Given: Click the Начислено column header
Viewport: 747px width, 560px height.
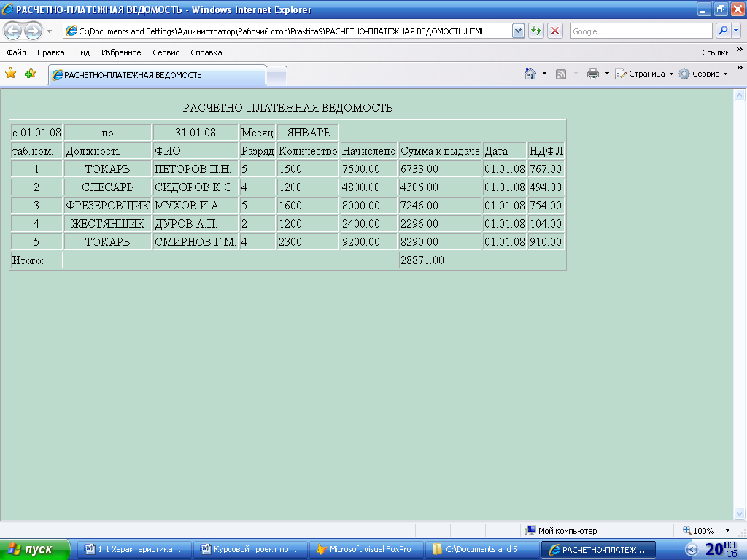Looking at the screenshot, I should pyautogui.click(x=368, y=151).
